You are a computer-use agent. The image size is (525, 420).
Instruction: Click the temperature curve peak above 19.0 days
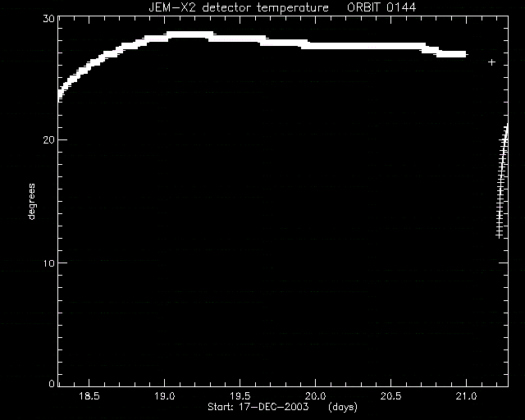(189, 34)
